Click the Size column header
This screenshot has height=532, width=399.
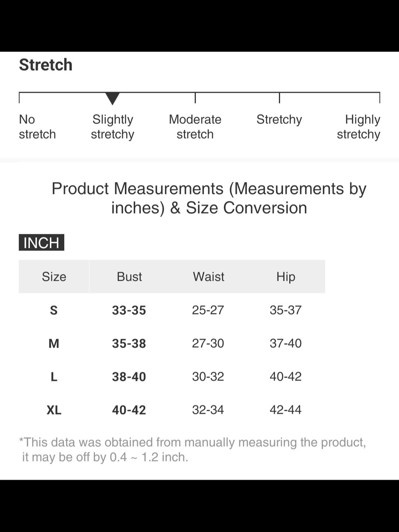(x=54, y=277)
